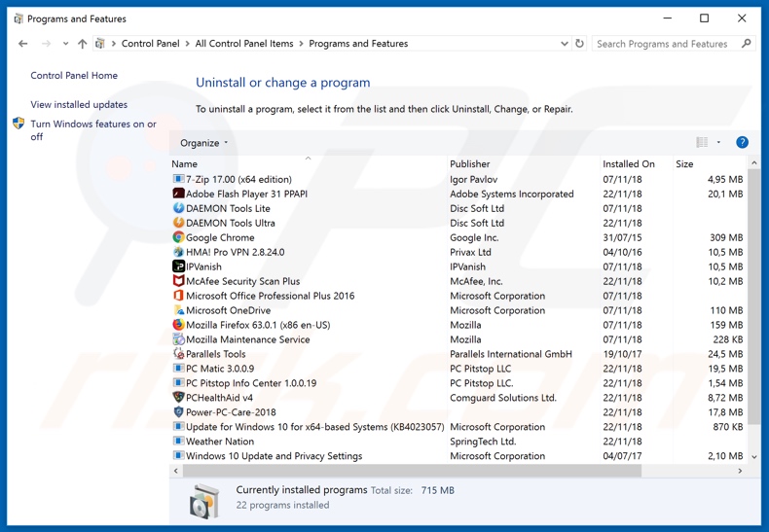Click the Update for Windows 10 KB4023057 icon
The height and width of the screenshot is (532, 769).
[178, 427]
